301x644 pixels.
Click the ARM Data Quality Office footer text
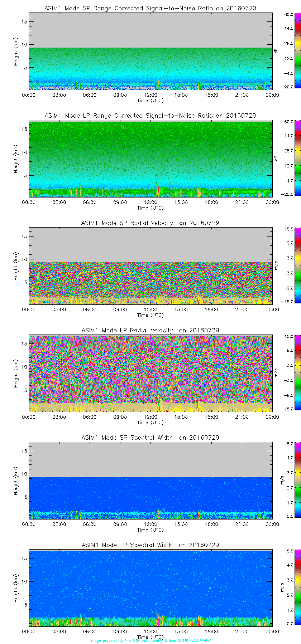[150, 640]
